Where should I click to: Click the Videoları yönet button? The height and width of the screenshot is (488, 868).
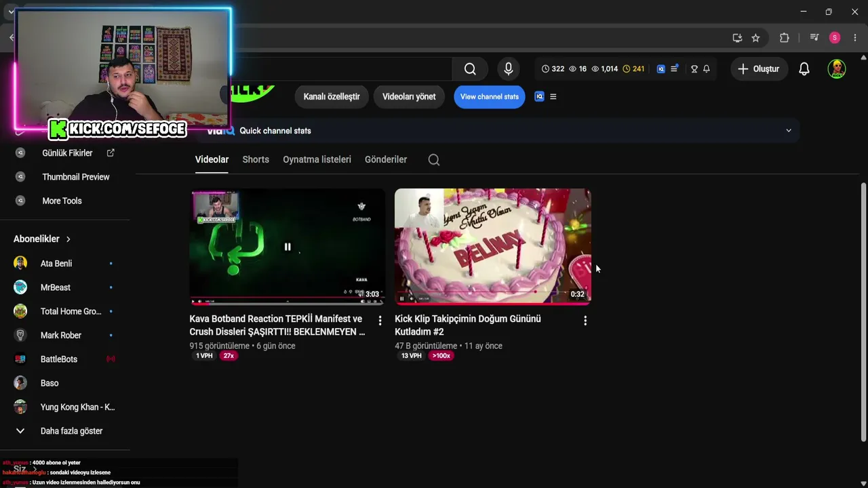click(x=409, y=97)
